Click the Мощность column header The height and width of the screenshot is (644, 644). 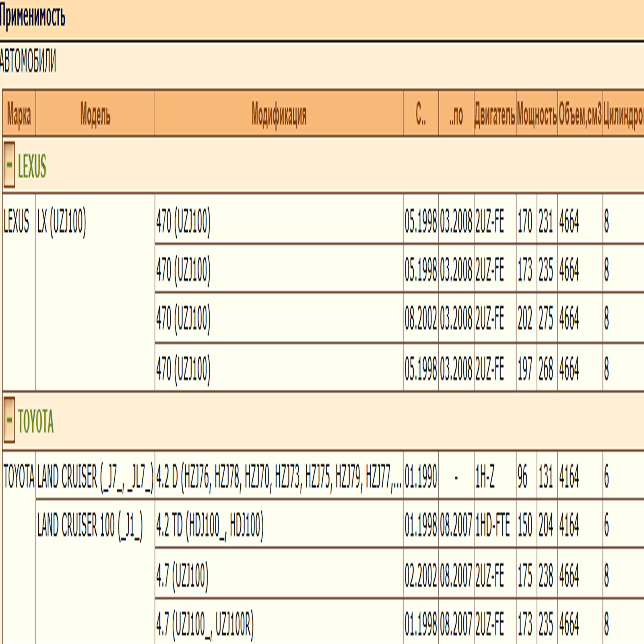[x=537, y=114]
